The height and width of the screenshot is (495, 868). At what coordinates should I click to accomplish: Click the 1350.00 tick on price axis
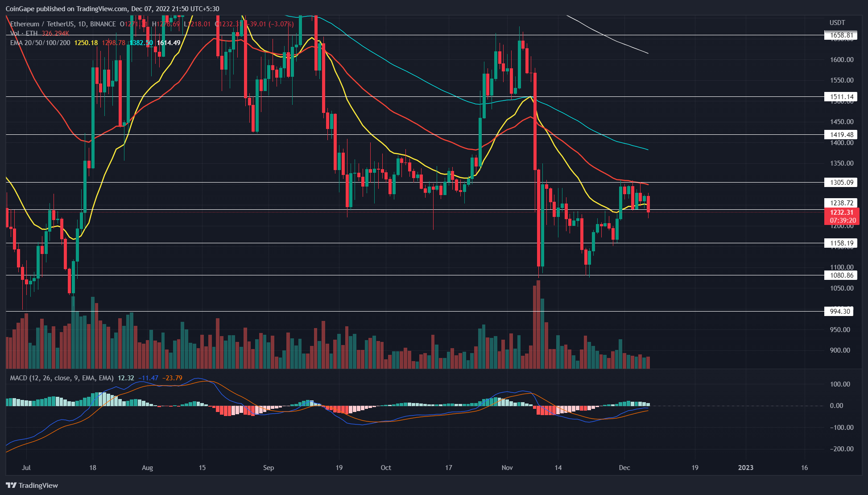[x=842, y=163]
